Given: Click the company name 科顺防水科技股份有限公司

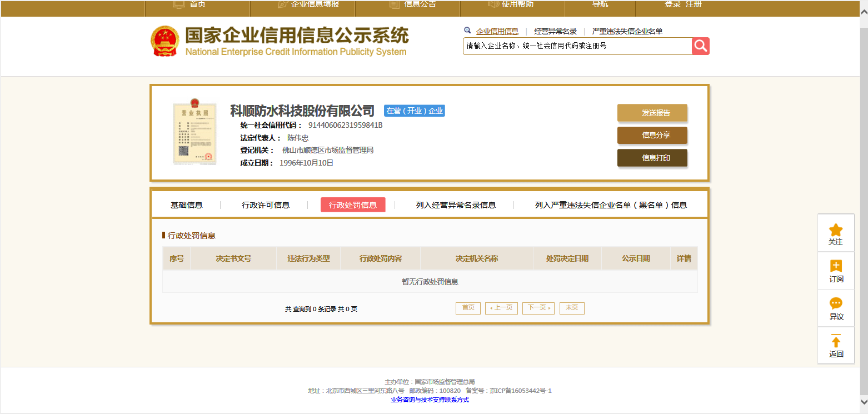Looking at the screenshot, I should (x=302, y=111).
